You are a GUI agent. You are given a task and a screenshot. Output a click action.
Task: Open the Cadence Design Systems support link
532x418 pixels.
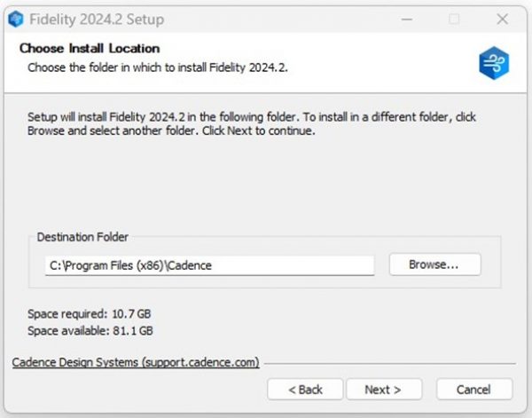136,362
